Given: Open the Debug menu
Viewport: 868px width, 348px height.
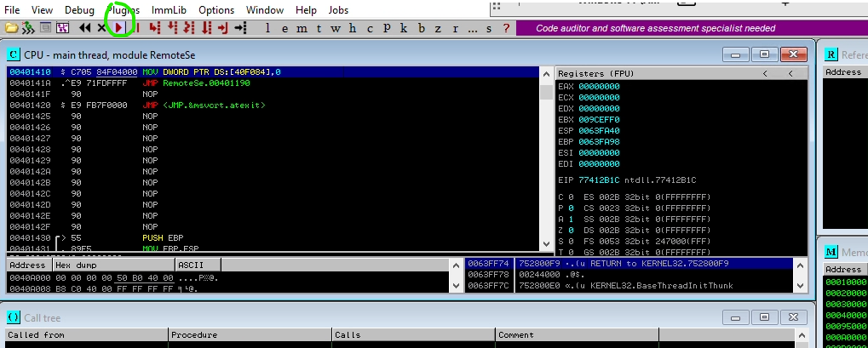Looking at the screenshot, I should click(x=79, y=10).
